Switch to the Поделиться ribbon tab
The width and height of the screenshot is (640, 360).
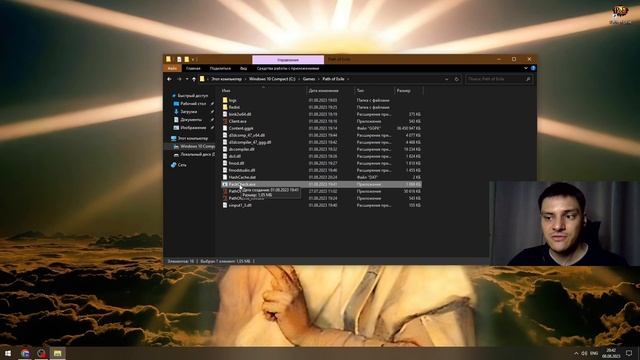point(220,68)
